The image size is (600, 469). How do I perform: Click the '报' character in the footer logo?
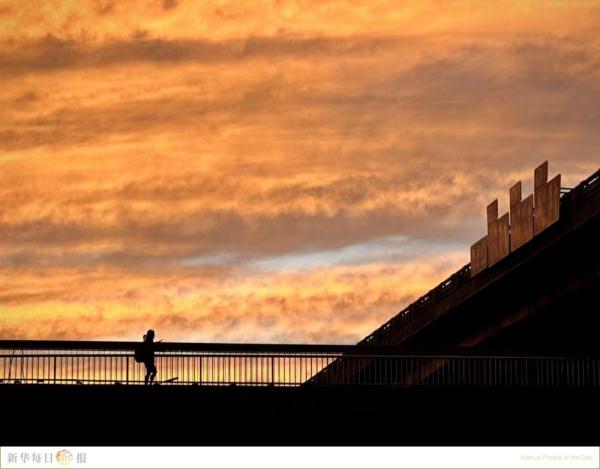[x=81, y=457]
